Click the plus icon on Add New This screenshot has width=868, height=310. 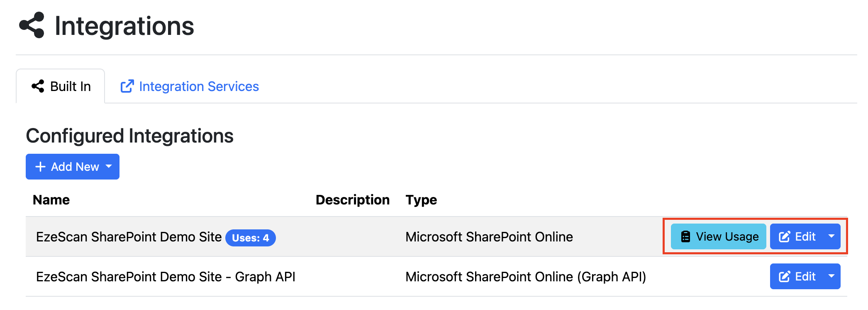click(40, 167)
